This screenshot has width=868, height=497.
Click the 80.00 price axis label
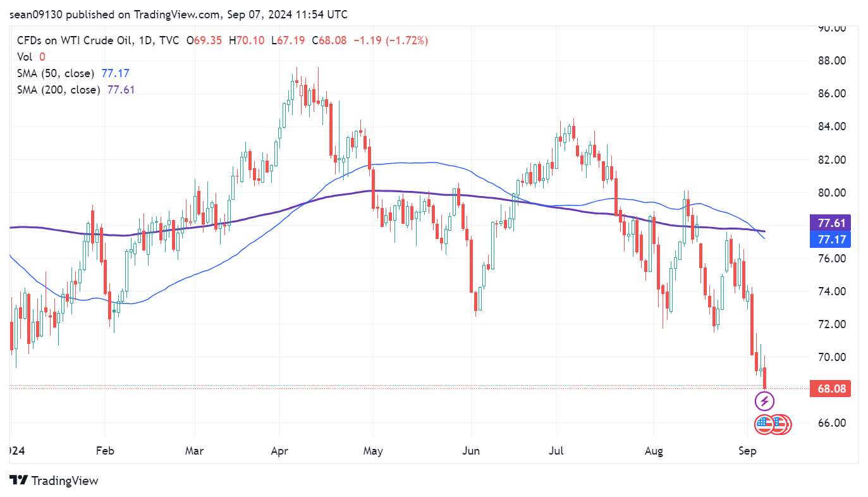(x=831, y=192)
